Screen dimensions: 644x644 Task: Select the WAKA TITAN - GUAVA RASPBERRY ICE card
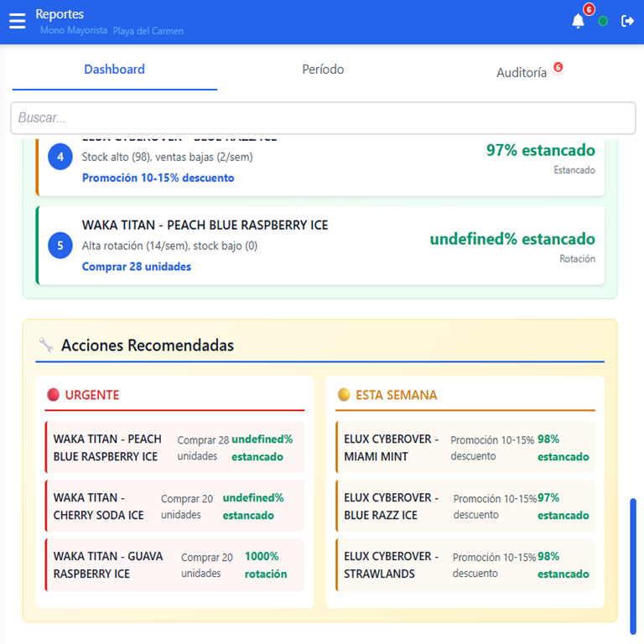coord(174,565)
